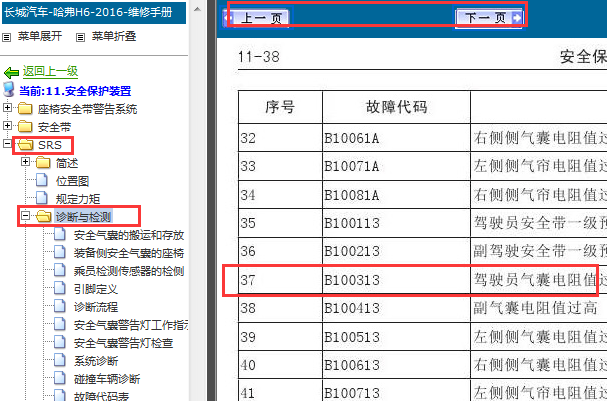Open the 安全带 folder label
The image size is (607, 401).
[55, 127]
